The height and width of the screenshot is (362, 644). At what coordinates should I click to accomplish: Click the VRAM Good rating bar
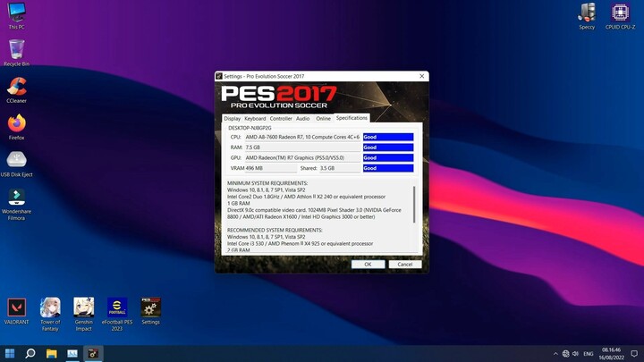[388, 168]
